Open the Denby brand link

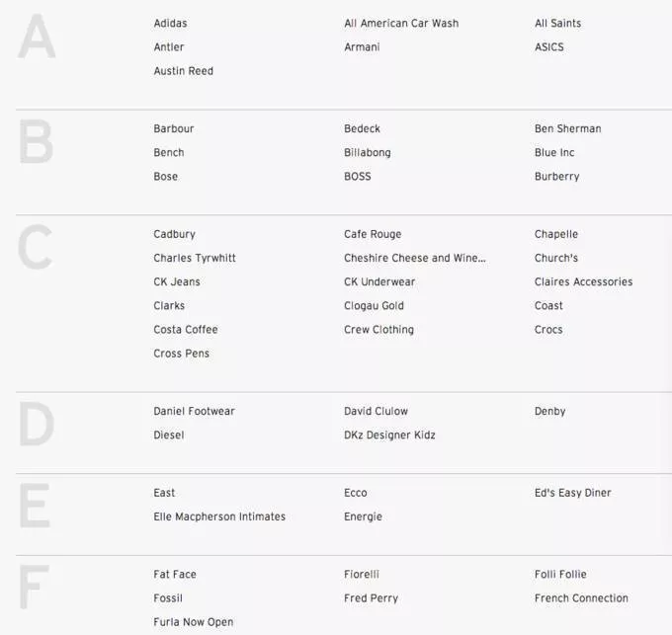pyautogui.click(x=549, y=412)
